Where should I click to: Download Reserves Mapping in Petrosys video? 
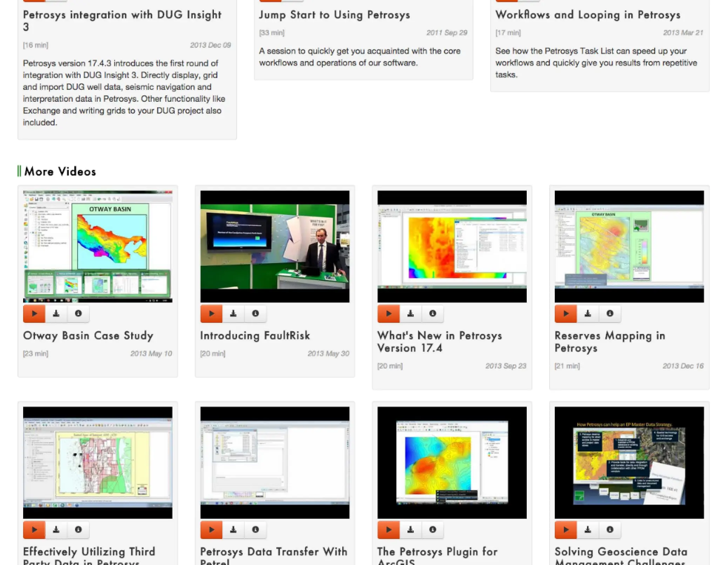click(x=588, y=313)
